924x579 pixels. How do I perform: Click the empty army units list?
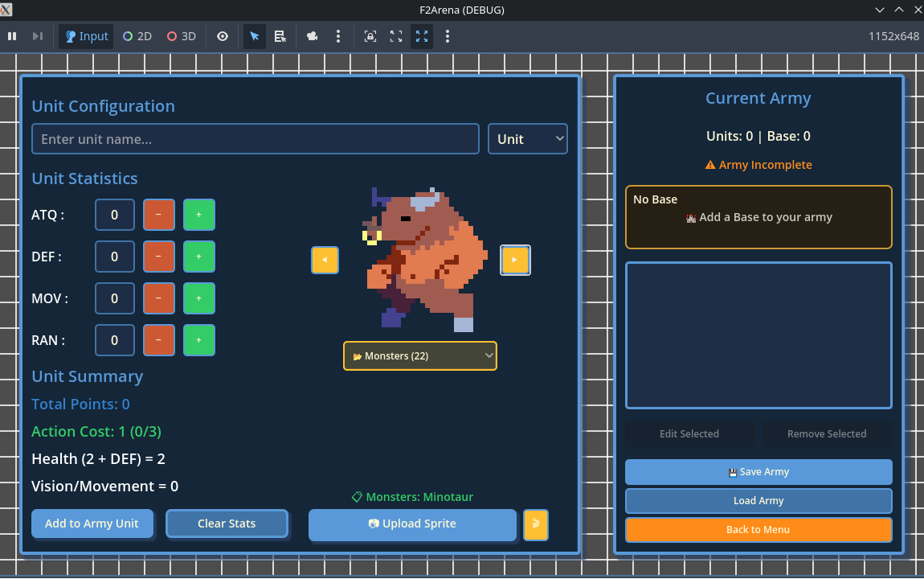point(758,335)
